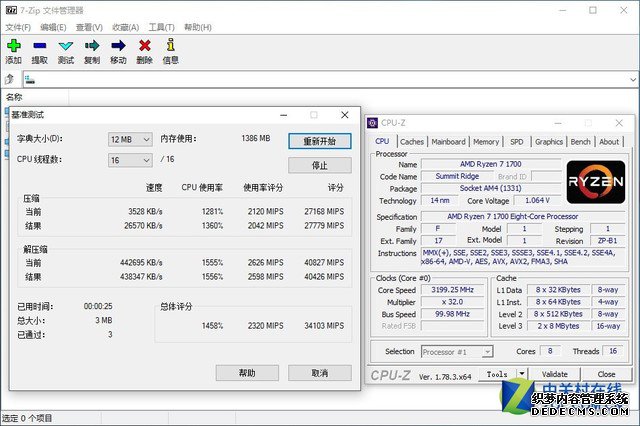Switch to the Graphics tab in CPU-Z
The height and width of the screenshot is (426, 640).
pos(549,142)
